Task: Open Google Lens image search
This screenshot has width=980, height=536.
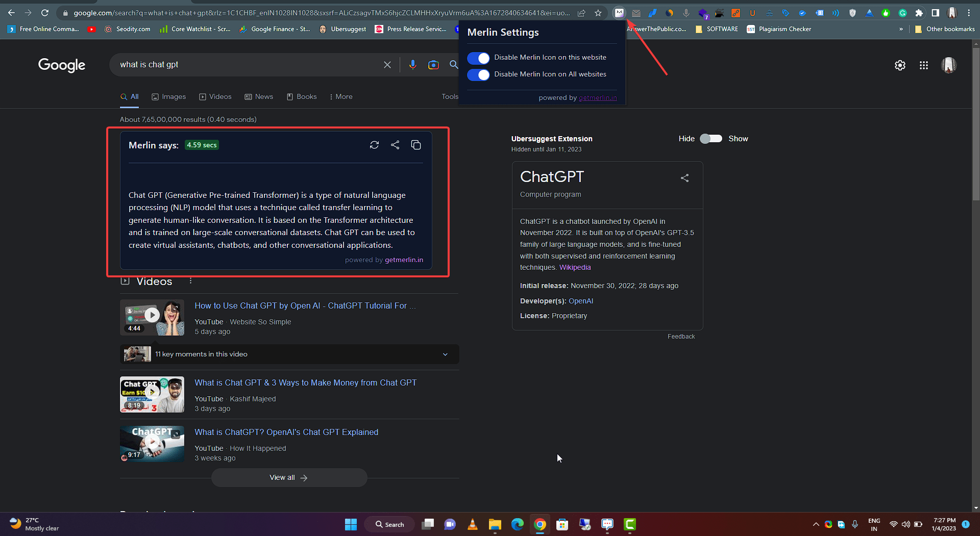Action: click(433, 65)
